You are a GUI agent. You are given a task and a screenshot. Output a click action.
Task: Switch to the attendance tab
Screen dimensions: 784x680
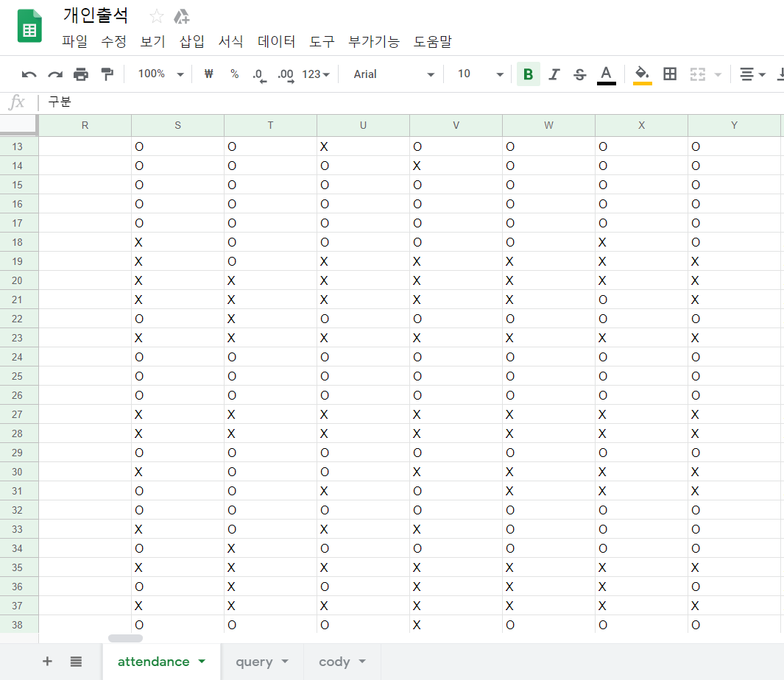tap(154, 662)
